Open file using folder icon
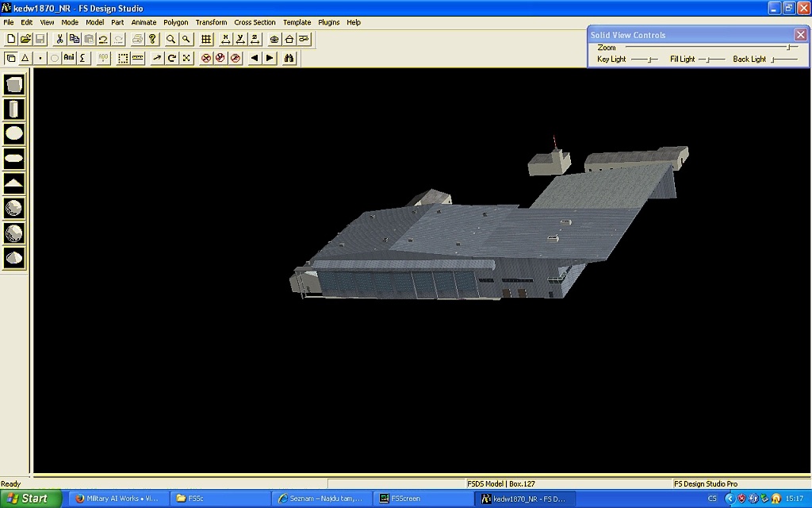This screenshot has width=812, height=508. 25,39
